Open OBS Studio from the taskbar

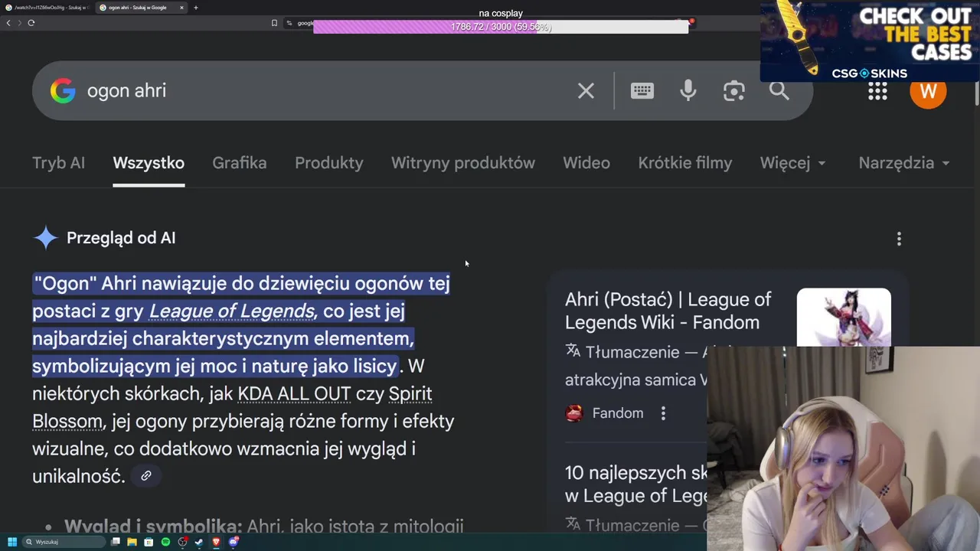coord(182,542)
